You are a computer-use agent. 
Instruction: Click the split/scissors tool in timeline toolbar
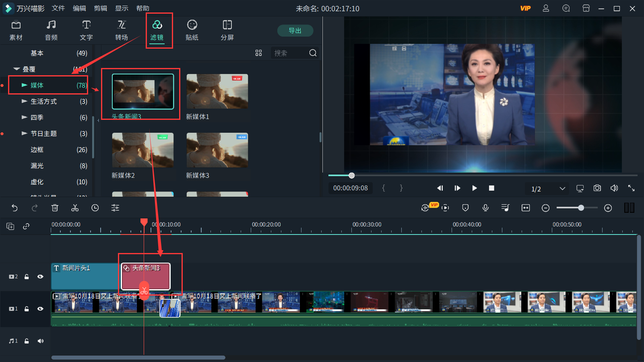click(x=75, y=208)
